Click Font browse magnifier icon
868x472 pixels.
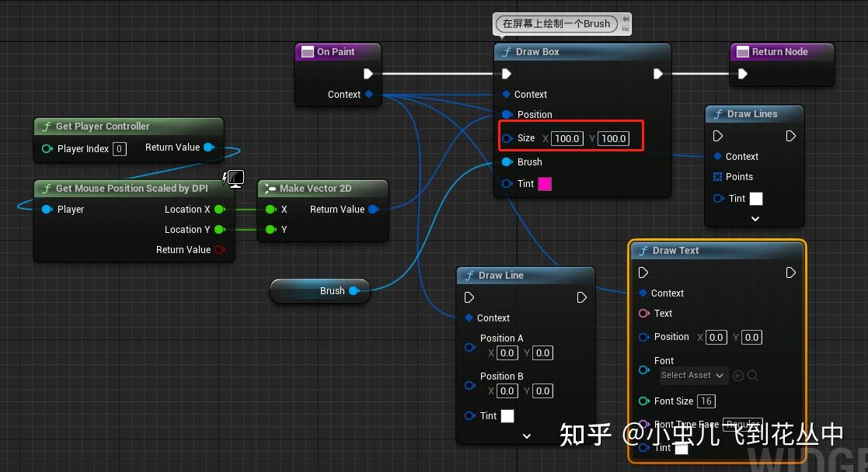[x=752, y=376]
